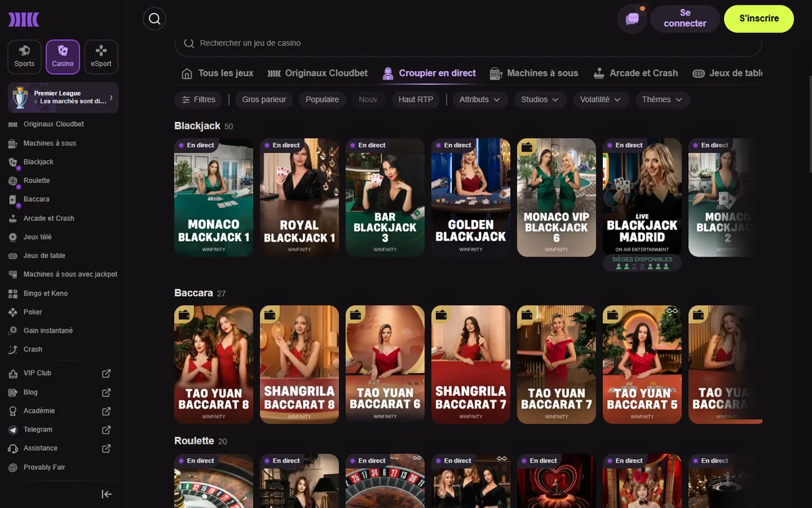Click the S'inscrire button
The height and width of the screenshot is (508, 812).
point(759,18)
